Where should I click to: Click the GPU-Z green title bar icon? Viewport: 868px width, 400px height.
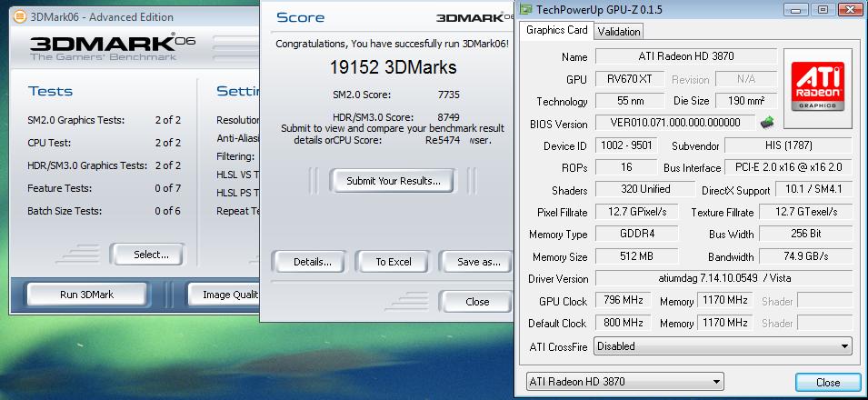click(525, 9)
